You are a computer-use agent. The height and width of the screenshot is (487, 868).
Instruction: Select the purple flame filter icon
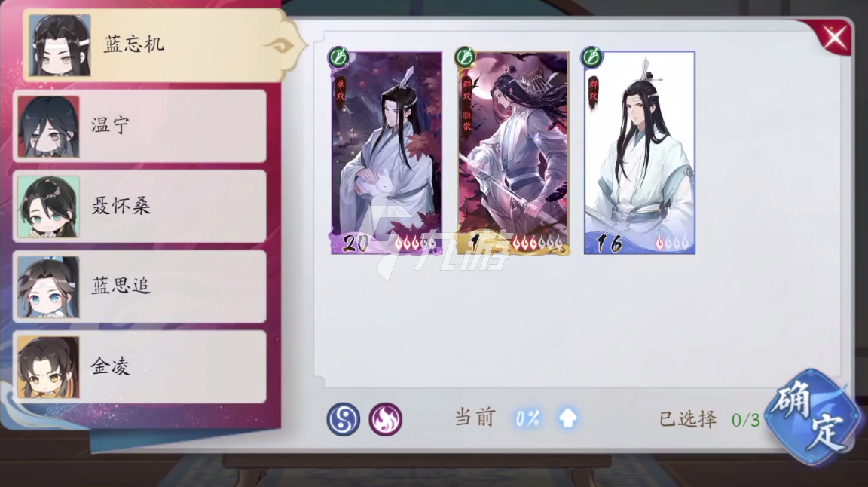click(x=385, y=419)
